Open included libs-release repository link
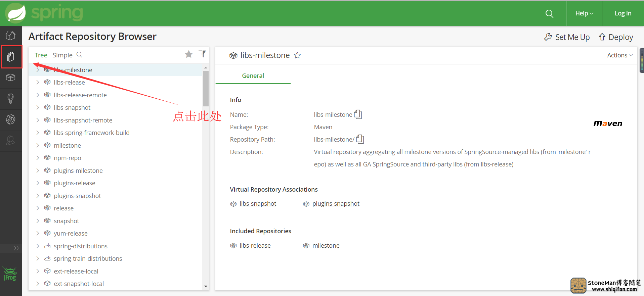 (255, 246)
